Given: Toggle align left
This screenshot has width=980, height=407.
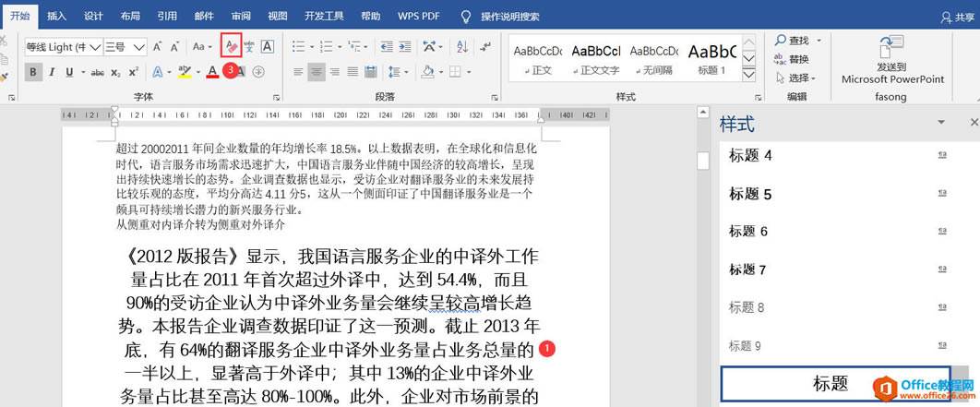Looking at the screenshot, I should (x=298, y=73).
